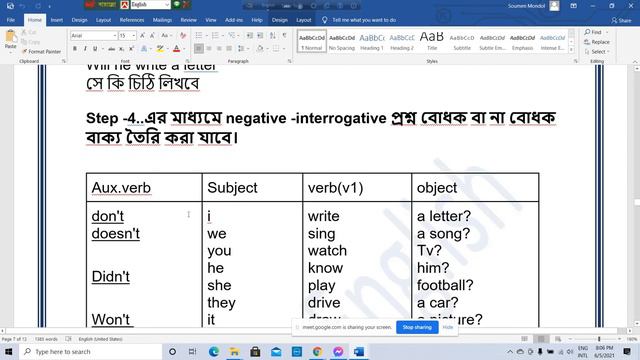This screenshot has height=360, width=640.
Task: Open Messenger from the taskbar
Action: pyautogui.click(x=338, y=352)
